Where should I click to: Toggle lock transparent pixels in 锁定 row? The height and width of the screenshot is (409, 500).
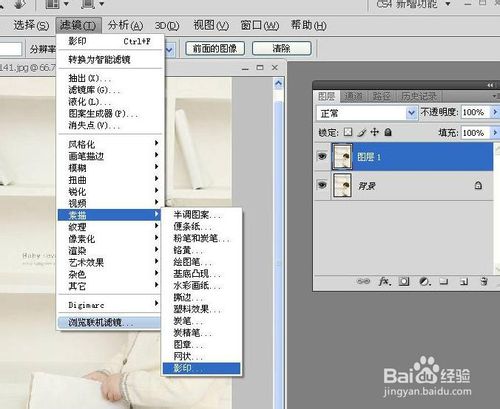pos(348,132)
